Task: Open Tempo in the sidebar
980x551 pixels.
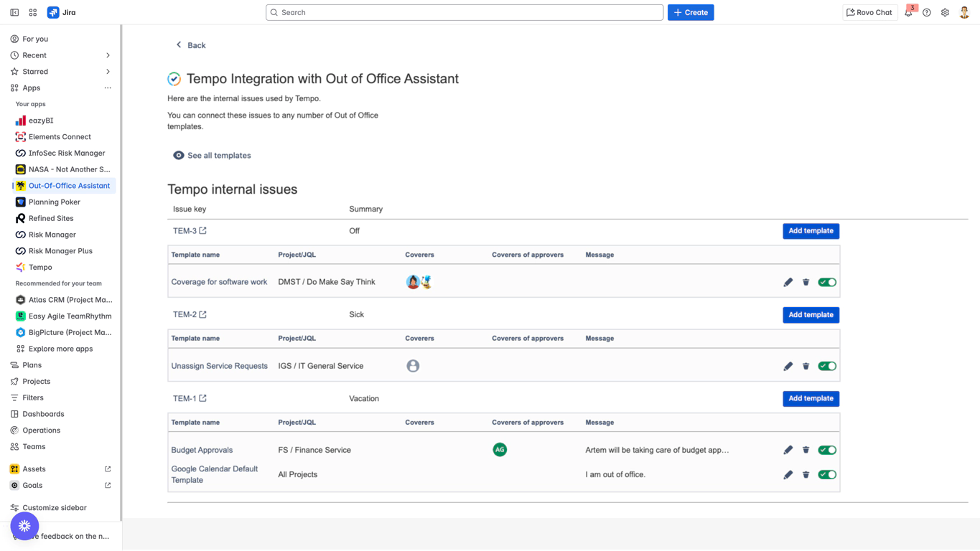Action: [x=40, y=267]
